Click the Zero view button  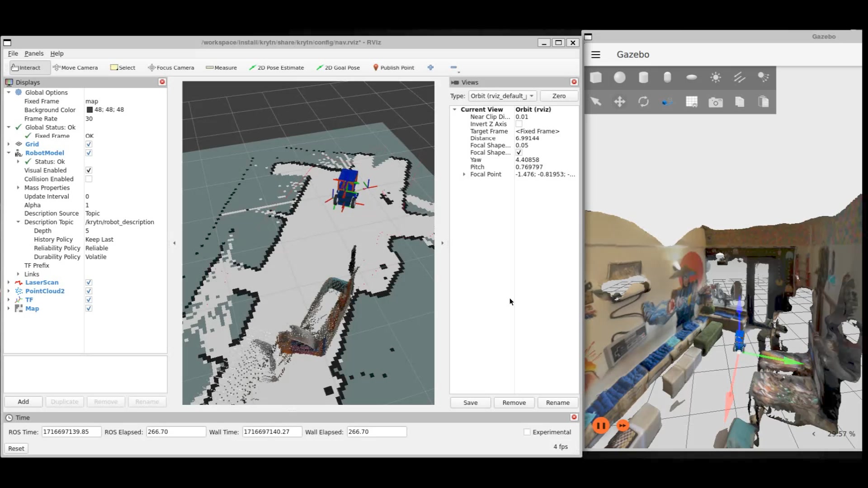[559, 96]
